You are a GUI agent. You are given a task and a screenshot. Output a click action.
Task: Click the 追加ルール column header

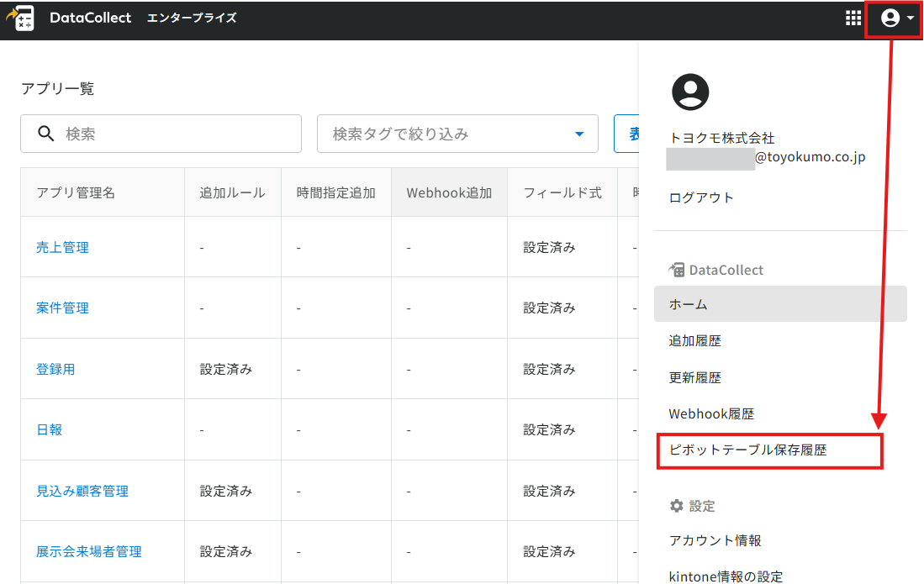click(x=232, y=192)
